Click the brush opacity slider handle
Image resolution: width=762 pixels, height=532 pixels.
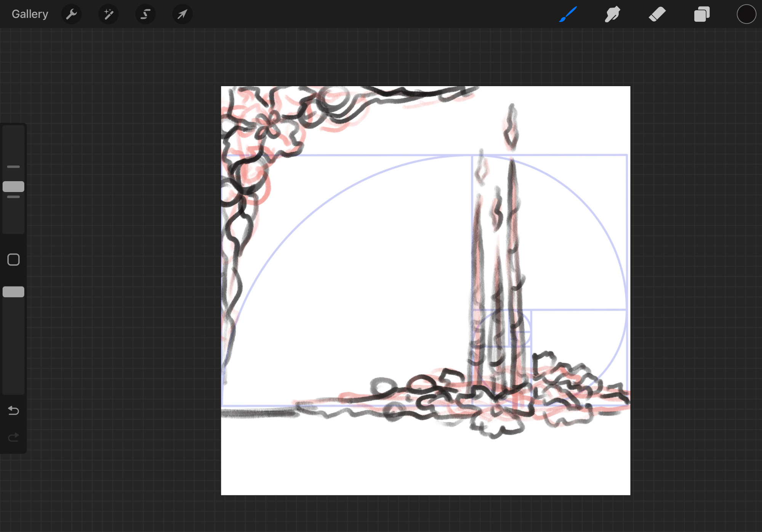click(13, 292)
